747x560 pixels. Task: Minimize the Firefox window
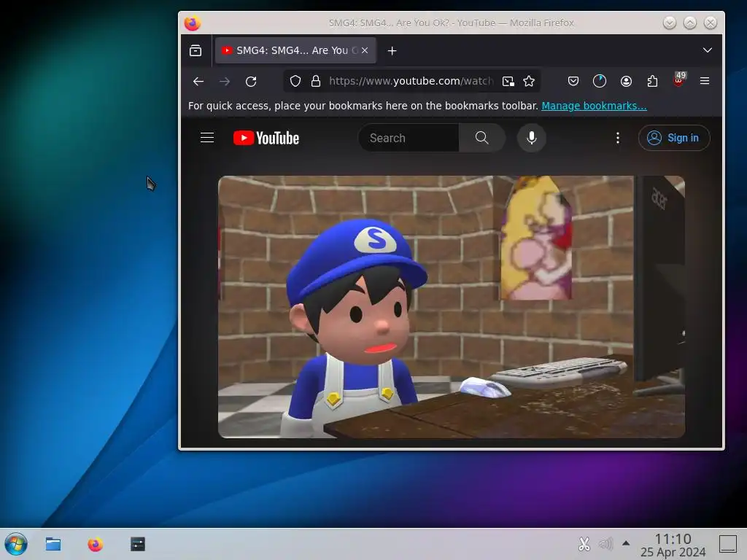coord(670,23)
